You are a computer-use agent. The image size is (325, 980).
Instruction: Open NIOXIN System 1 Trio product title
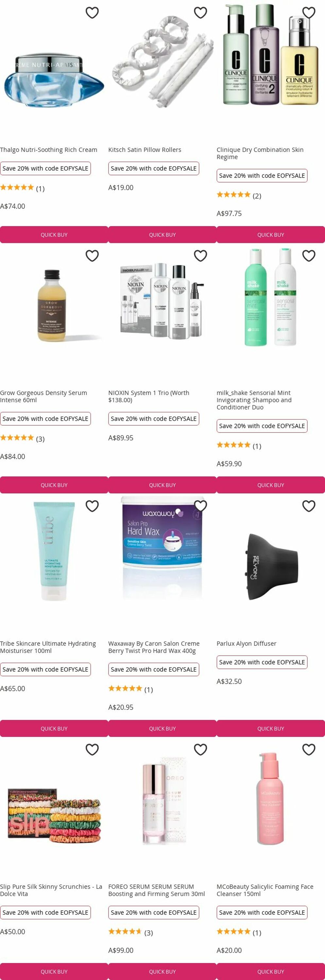[x=149, y=397]
